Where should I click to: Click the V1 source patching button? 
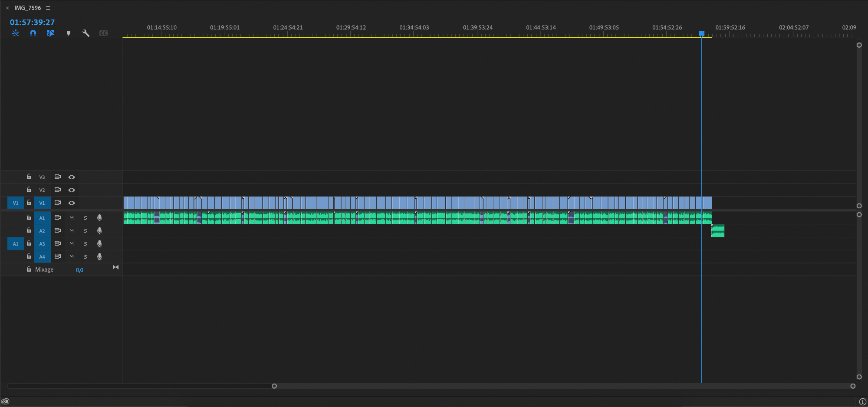point(15,203)
